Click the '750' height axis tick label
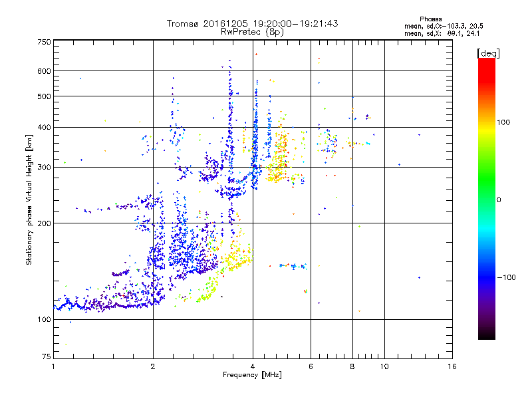532x399 pixels. click(44, 42)
